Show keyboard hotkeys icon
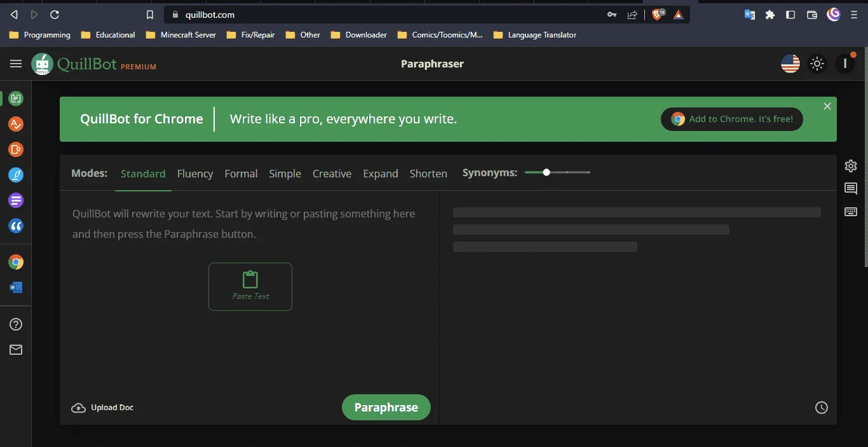 851,212
